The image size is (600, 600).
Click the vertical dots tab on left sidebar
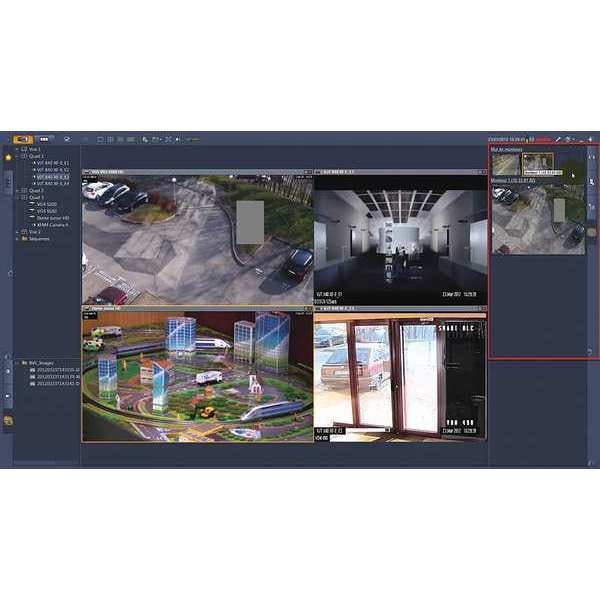click(x=8, y=181)
